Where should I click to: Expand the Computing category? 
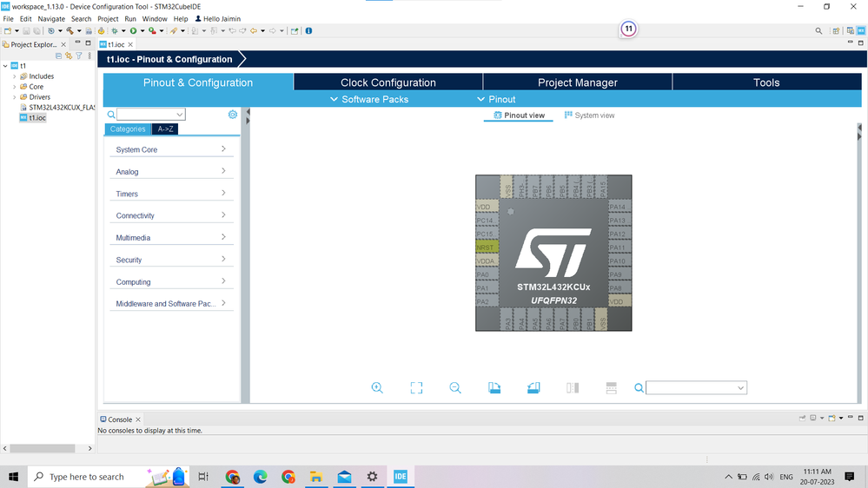coord(171,281)
